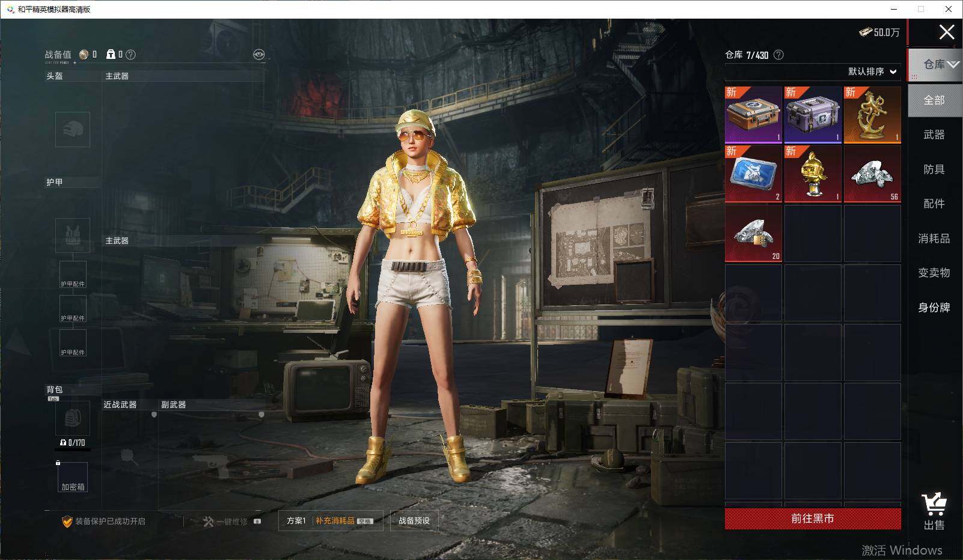This screenshot has height=560, width=963.
Task: Click the 近战武器 melee weapon slot label
Action: tap(120, 405)
